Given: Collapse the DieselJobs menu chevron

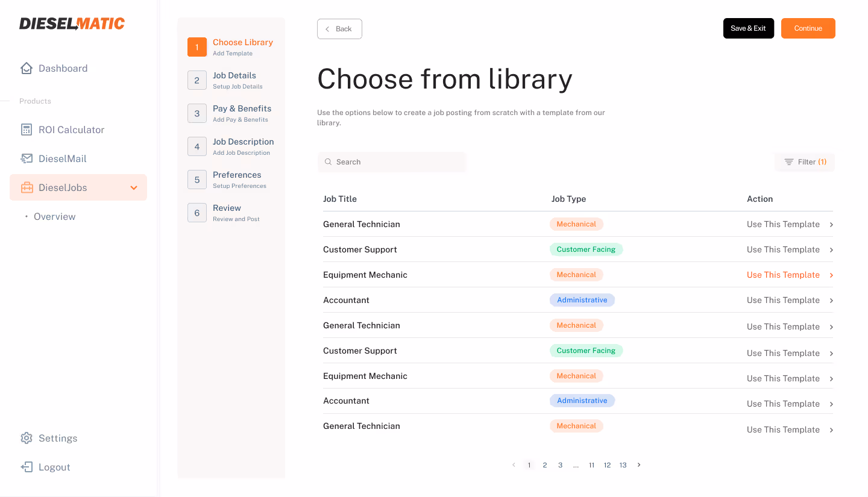Looking at the screenshot, I should click(x=134, y=188).
